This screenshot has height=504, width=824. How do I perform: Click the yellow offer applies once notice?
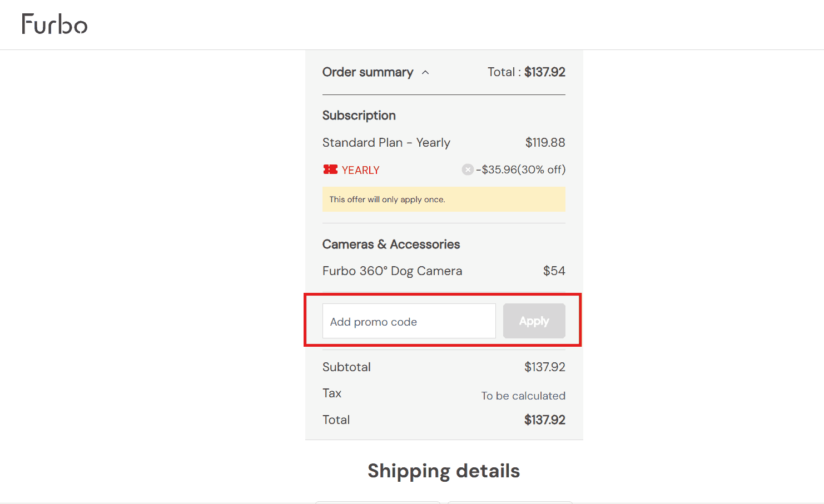(444, 199)
